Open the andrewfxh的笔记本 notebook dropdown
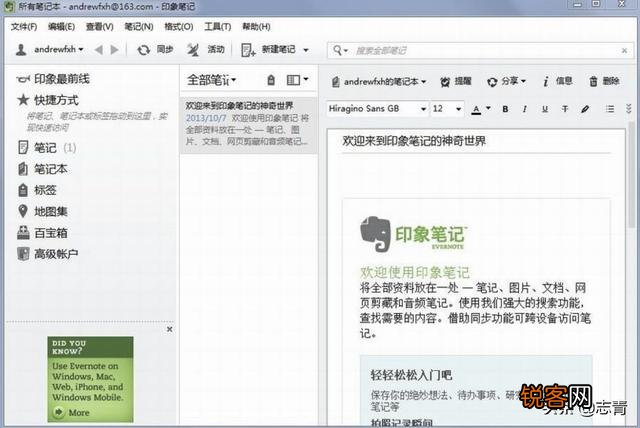640x428 pixels. pyautogui.click(x=379, y=82)
